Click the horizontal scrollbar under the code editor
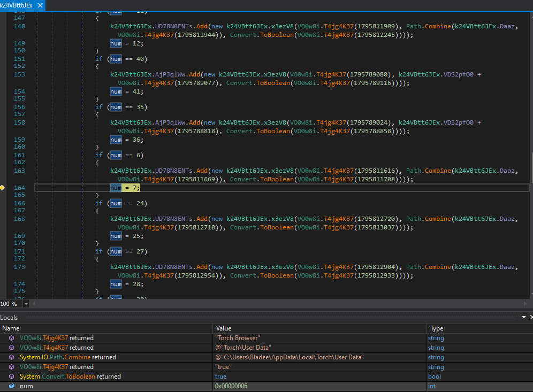The height and width of the screenshot is (392, 533). click(x=268, y=304)
